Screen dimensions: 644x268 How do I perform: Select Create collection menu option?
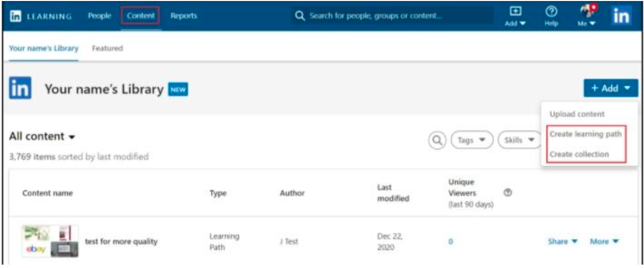(579, 154)
